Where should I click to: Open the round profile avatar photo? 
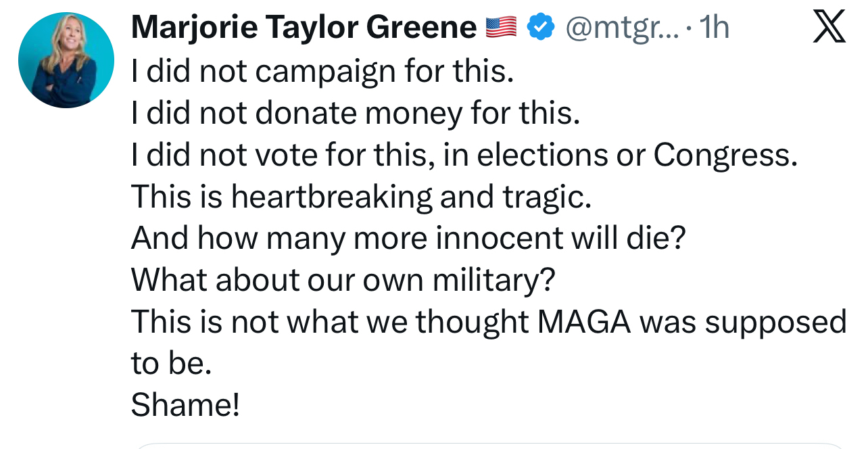pyautogui.click(x=66, y=60)
